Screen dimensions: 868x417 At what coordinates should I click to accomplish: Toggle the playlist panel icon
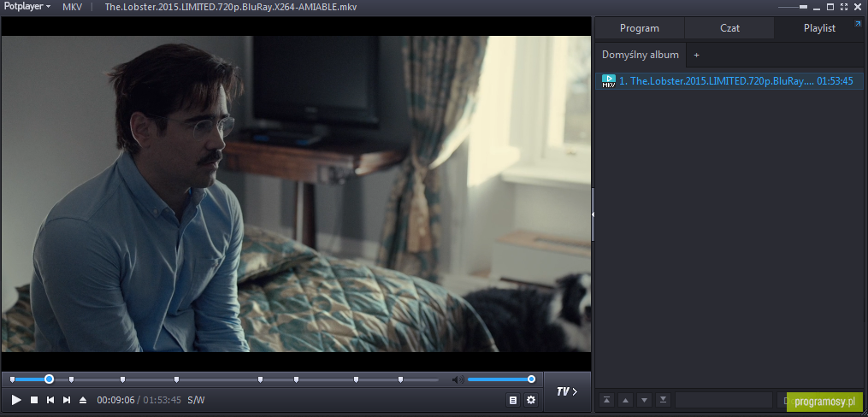point(513,399)
